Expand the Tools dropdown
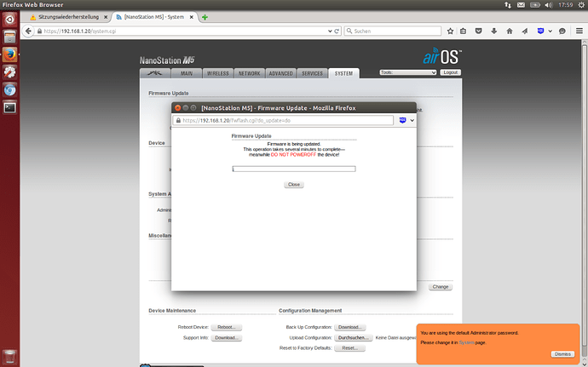 coord(407,72)
